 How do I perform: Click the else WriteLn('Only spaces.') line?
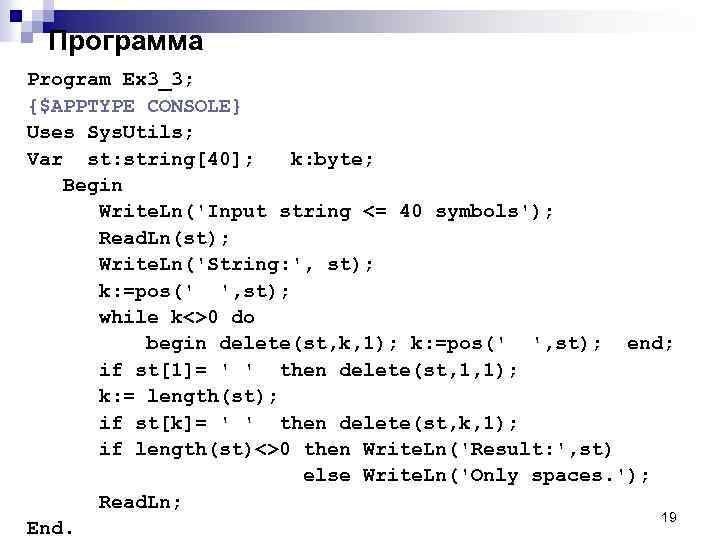pyautogui.click(x=476, y=476)
